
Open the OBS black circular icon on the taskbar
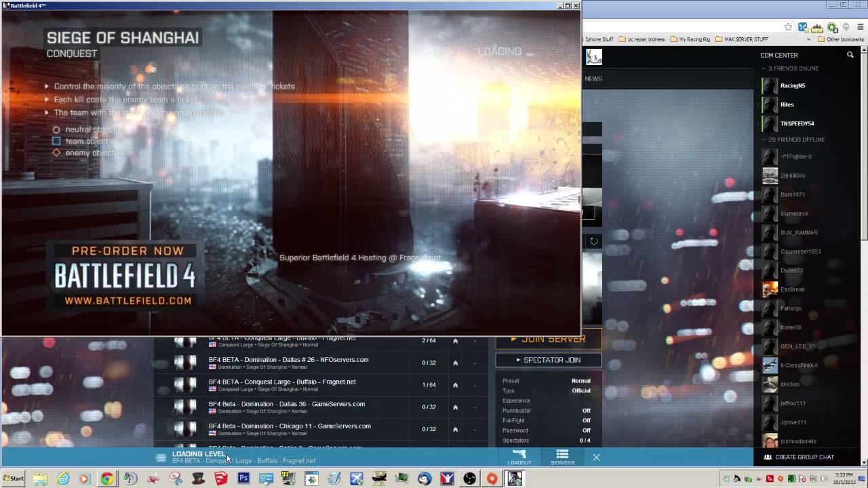pos(469,479)
